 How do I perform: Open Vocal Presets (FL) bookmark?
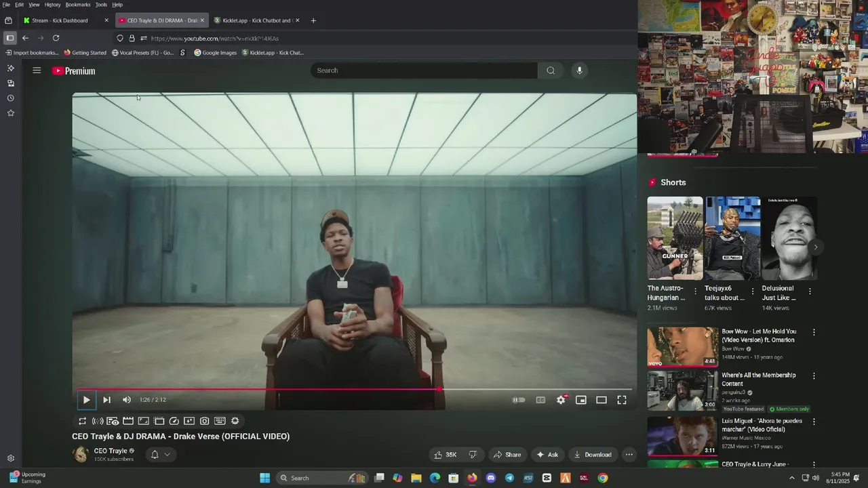(142, 53)
